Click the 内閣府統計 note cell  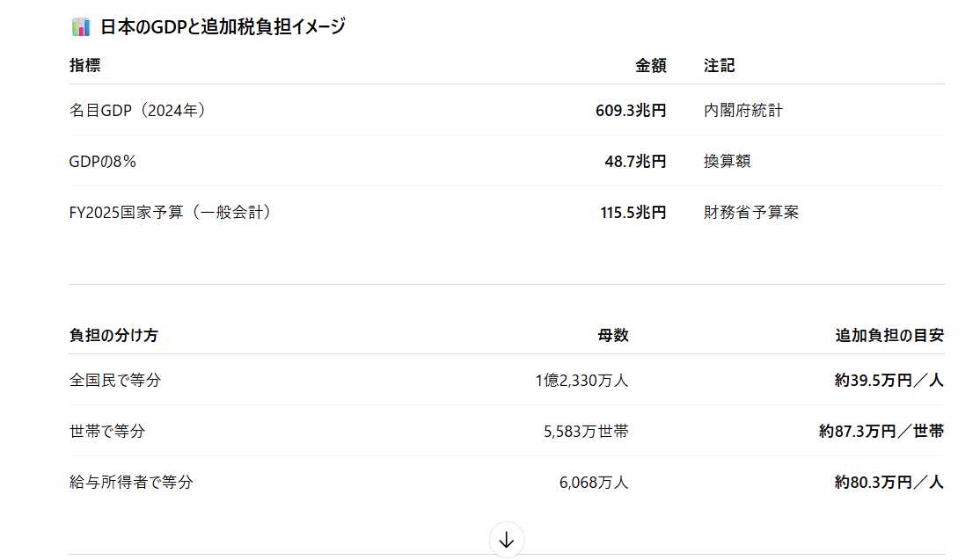coord(743,111)
